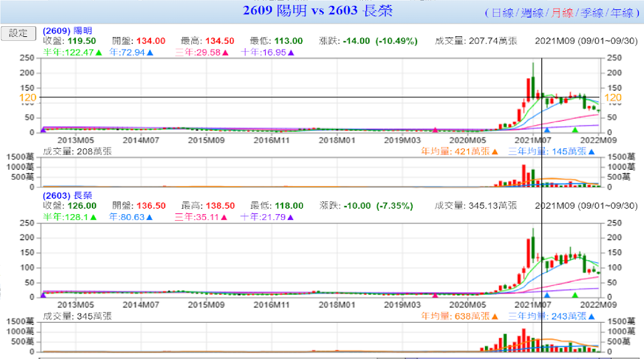
Task: Click the purple triangle marker at 陽明 chart start
Action: click(43, 130)
